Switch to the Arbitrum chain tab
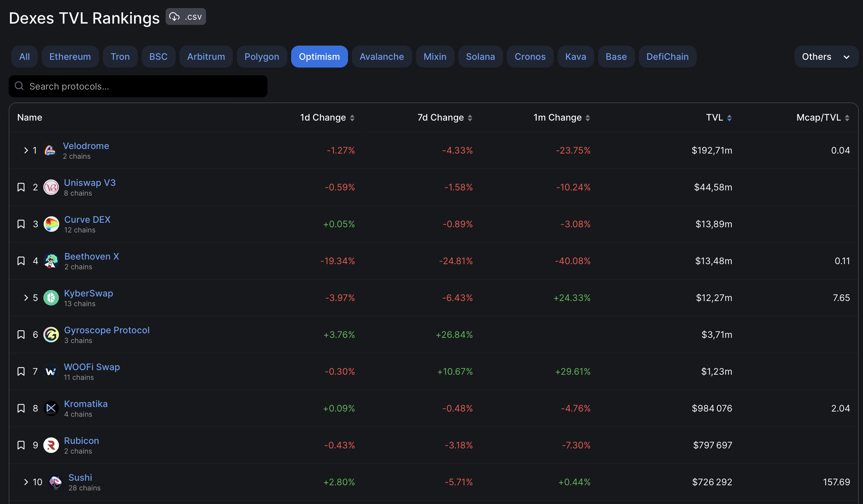The width and height of the screenshot is (863, 504). (206, 57)
